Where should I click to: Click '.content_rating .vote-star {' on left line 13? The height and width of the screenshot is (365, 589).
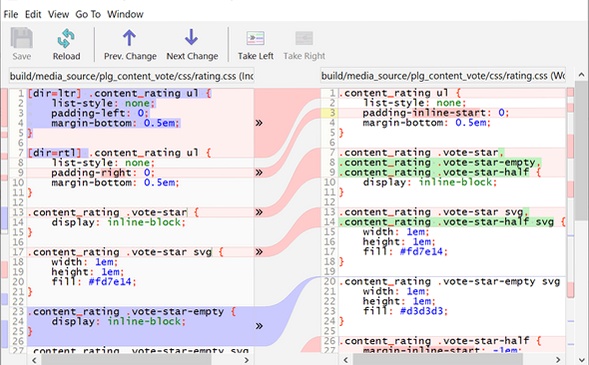point(113,212)
